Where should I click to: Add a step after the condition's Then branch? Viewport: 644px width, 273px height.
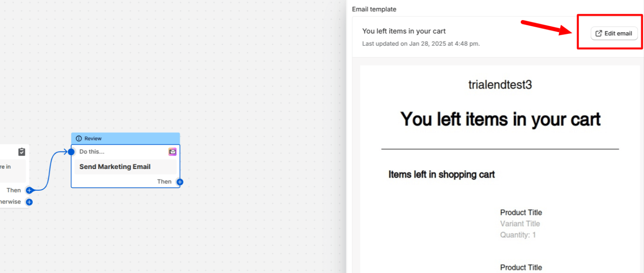tap(29, 190)
